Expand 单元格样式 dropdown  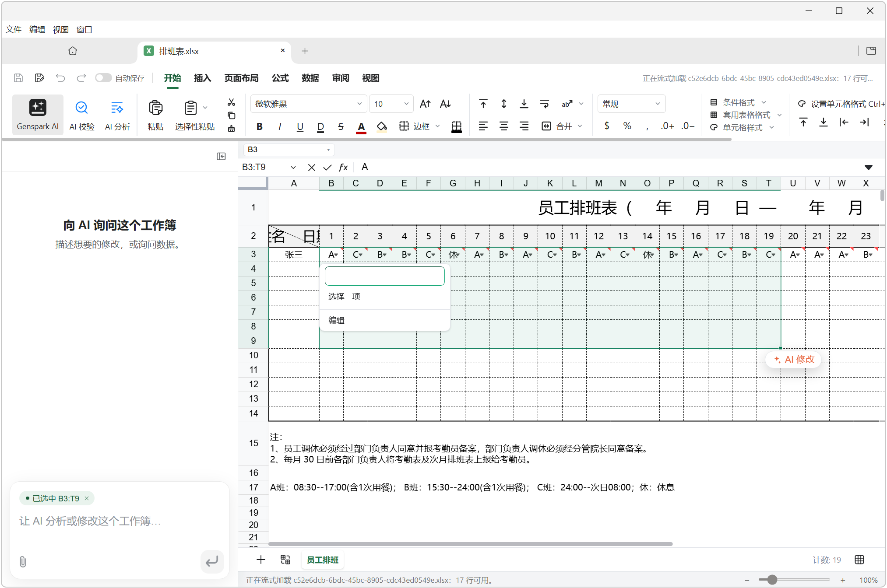point(771,128)
